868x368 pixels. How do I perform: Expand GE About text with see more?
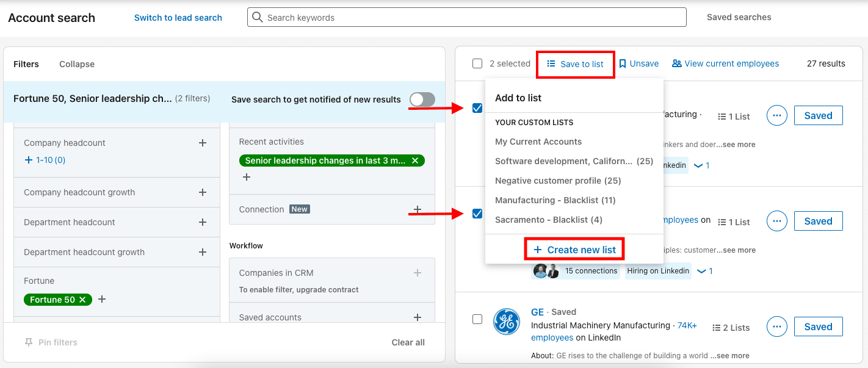[x=731, y=356]
